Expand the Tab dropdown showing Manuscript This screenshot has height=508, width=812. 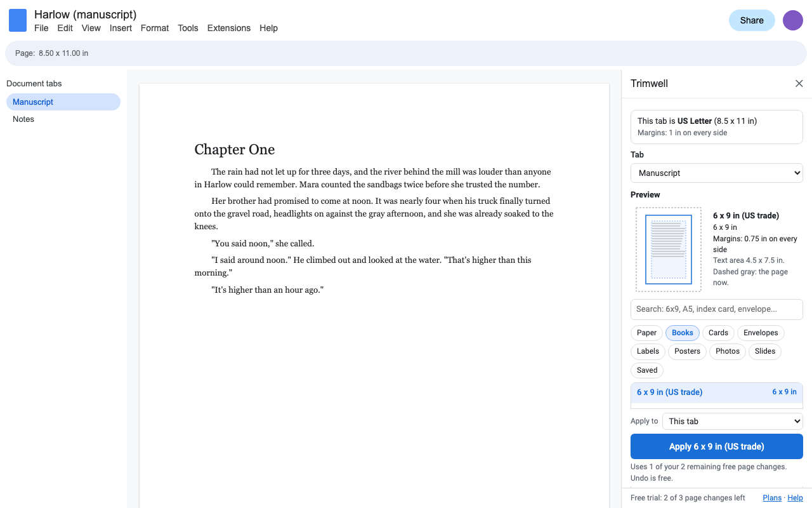(717, 173)
